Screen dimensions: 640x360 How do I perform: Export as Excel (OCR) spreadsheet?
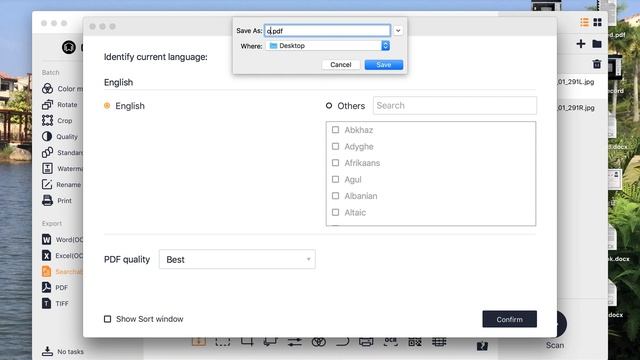pyautogui.click(x=62, y=256)
